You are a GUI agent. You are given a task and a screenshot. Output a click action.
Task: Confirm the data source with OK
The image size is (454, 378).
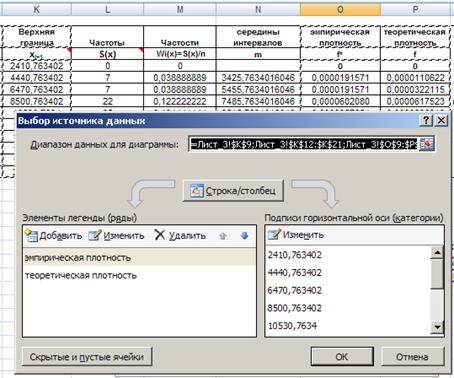tap(342, 357)
